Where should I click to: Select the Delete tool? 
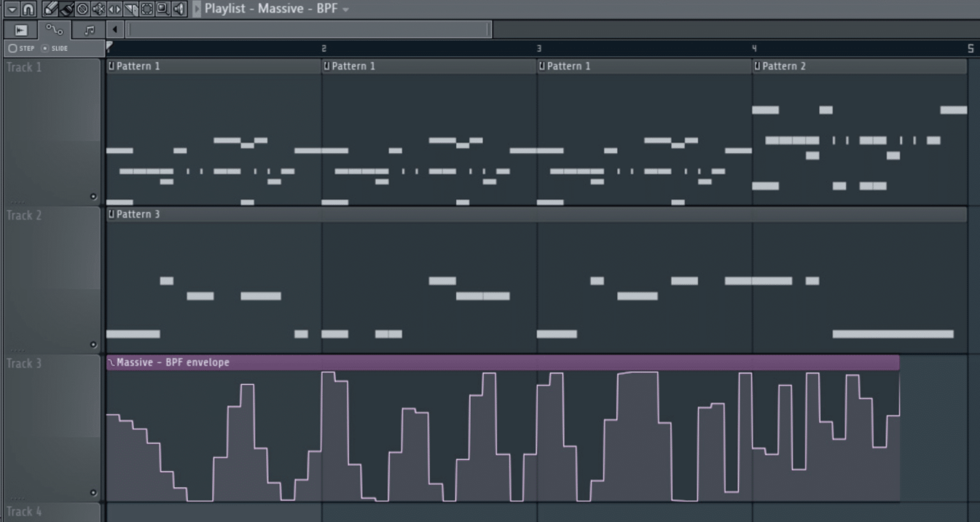pyautogui.click(x=82, y=9)
